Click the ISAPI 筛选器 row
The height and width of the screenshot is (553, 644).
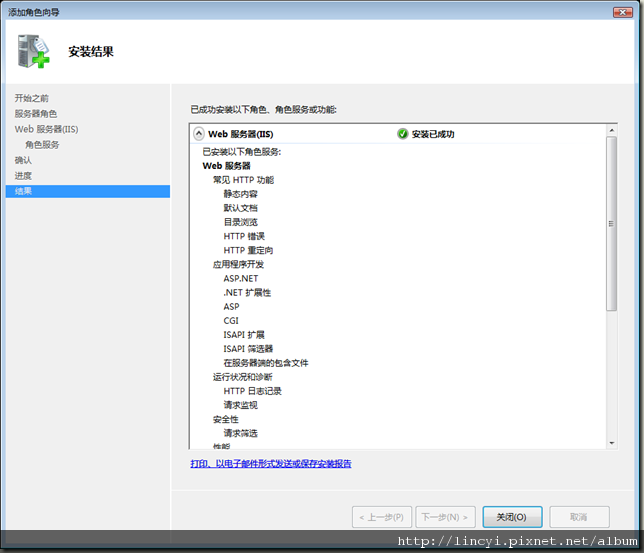248,349
